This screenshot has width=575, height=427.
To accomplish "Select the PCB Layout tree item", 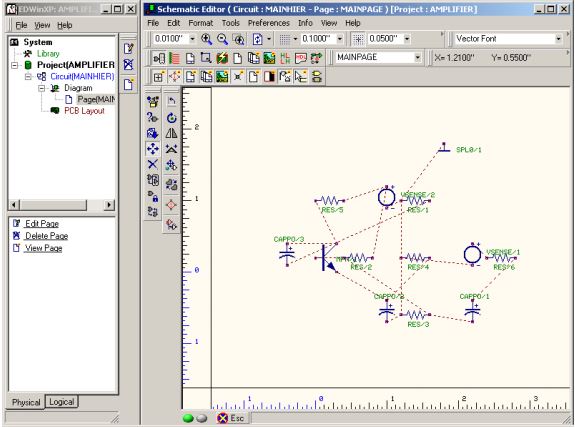I will [84, 111].
